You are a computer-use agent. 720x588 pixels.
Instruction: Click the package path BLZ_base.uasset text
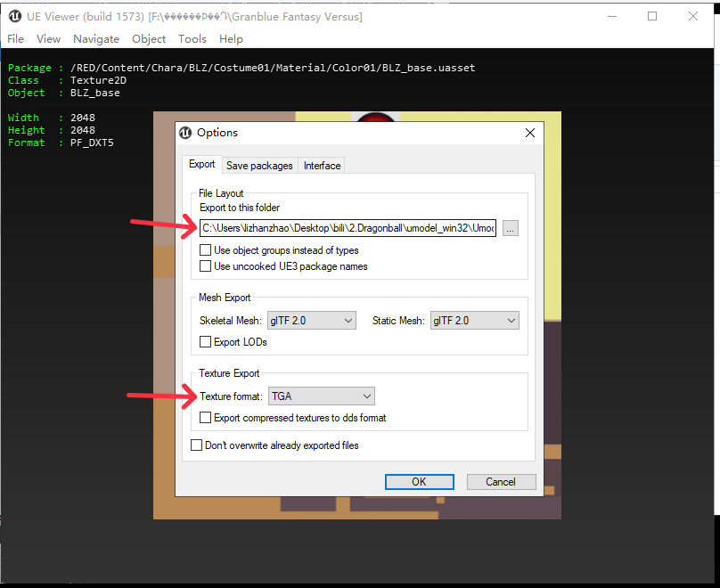point(273,68)
